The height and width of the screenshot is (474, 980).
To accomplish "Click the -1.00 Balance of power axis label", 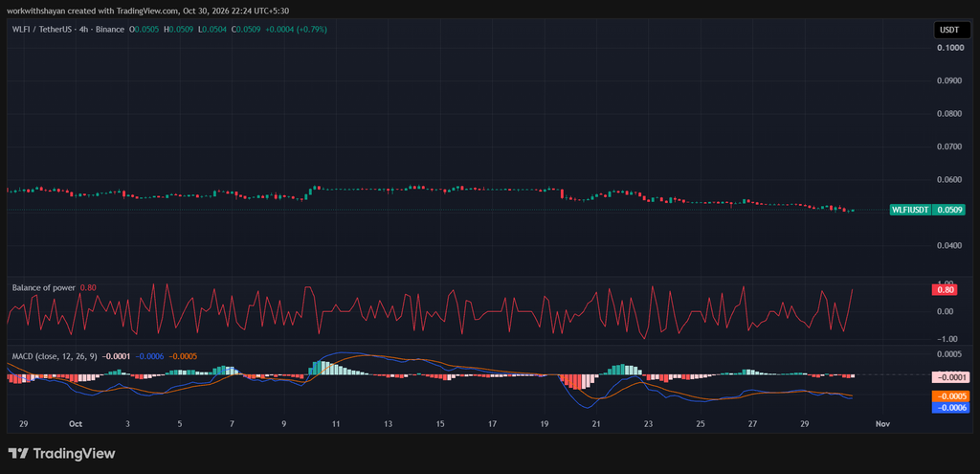I will (x=947, y=339).
